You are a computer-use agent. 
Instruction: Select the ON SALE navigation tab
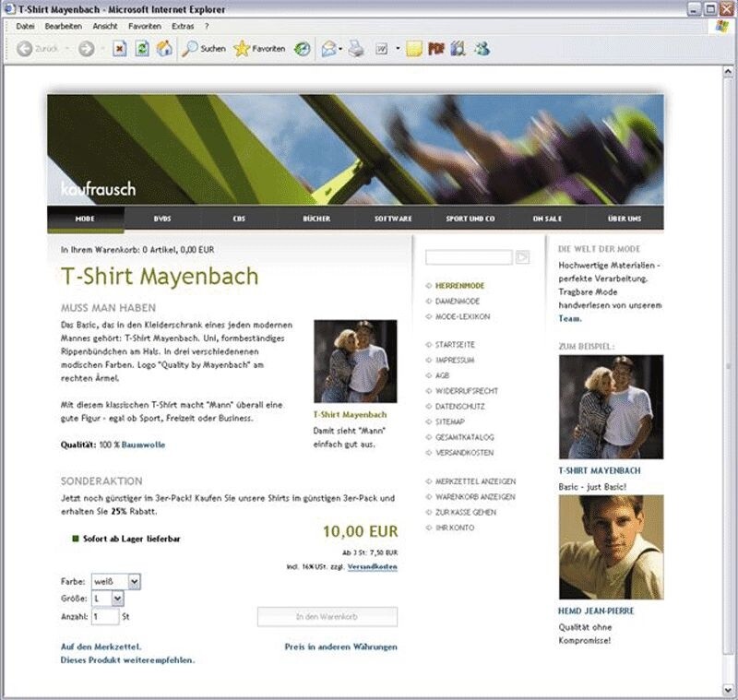coord(547,219)
